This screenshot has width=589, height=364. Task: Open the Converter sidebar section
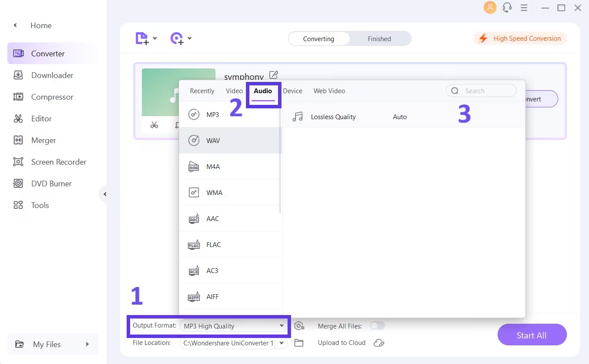52,53
